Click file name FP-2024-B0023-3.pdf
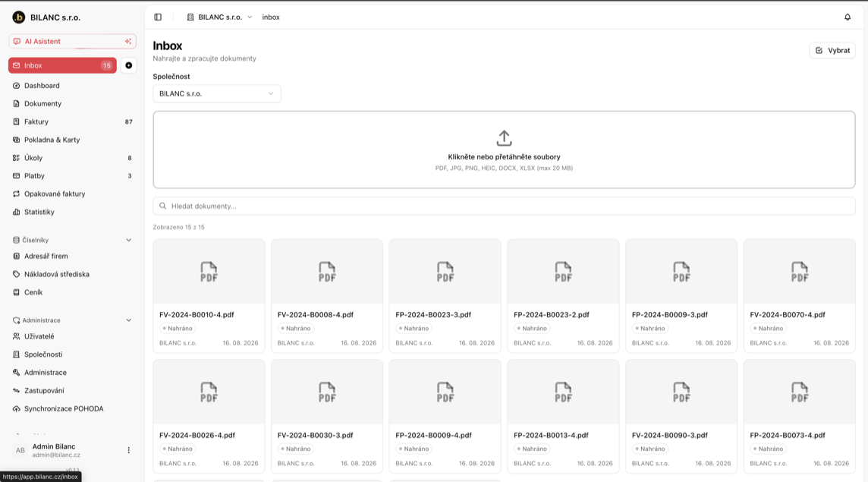 point(433,315)
